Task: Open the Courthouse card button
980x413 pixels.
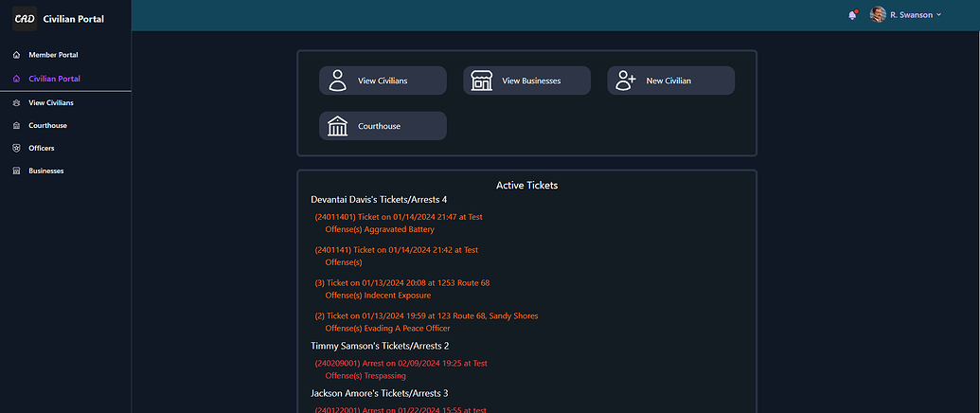Action: [x=383, y=126]
